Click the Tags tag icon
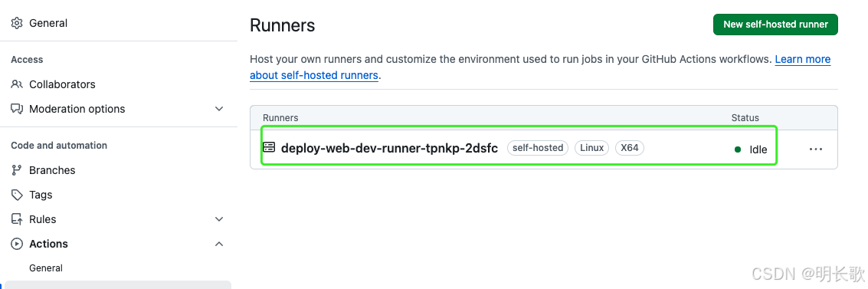 coord(17,195)
